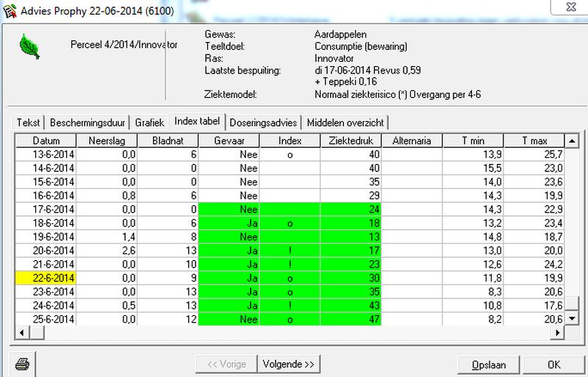Click the T max column header
Screen dimensions: 588x377
[534, 140]
